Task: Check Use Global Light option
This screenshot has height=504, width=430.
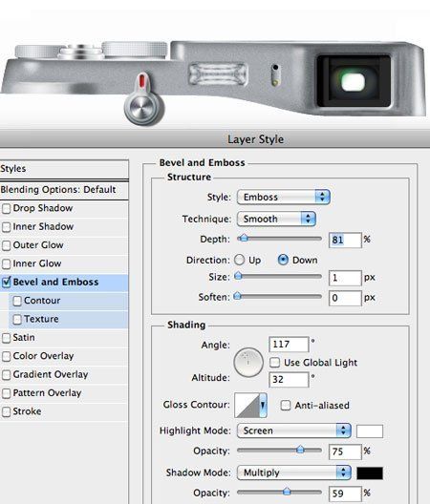Action: [274, 363]
